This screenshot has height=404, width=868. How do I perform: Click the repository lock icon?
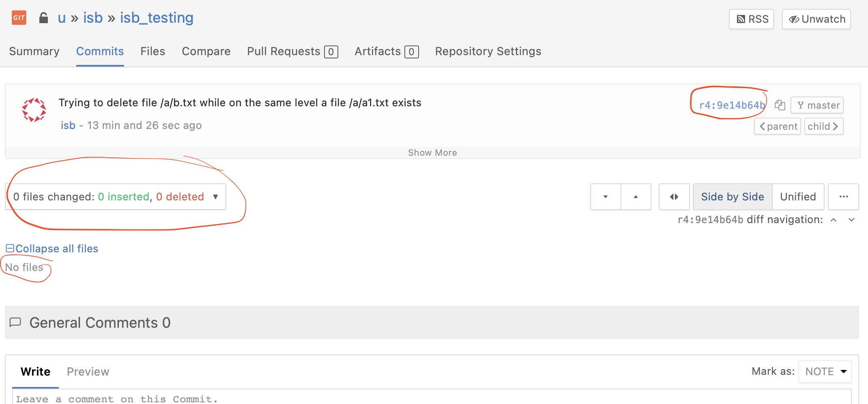tap(43, 18)
